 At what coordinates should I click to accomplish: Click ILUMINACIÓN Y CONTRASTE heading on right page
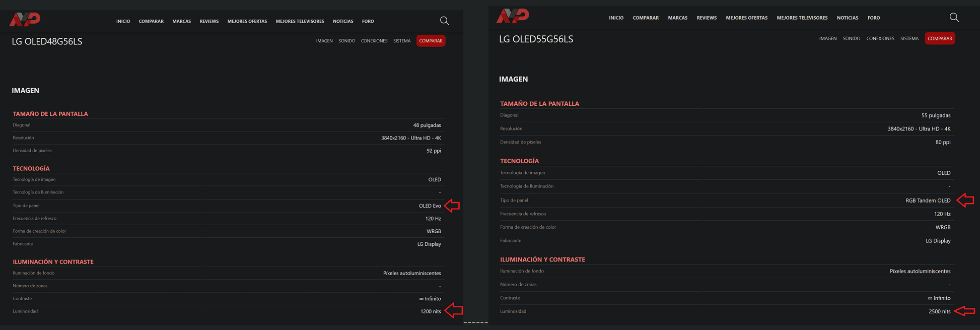point(542,259)
